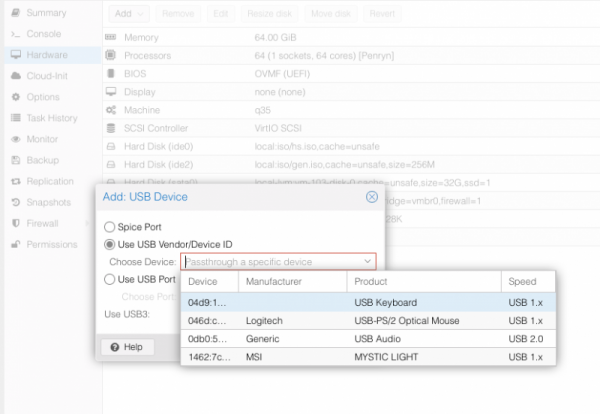The width and height of the screenshot is (600, 414).
Task: Choose the USB Keyboard device row
Action: pyautogui.click(x=368, y=302)
